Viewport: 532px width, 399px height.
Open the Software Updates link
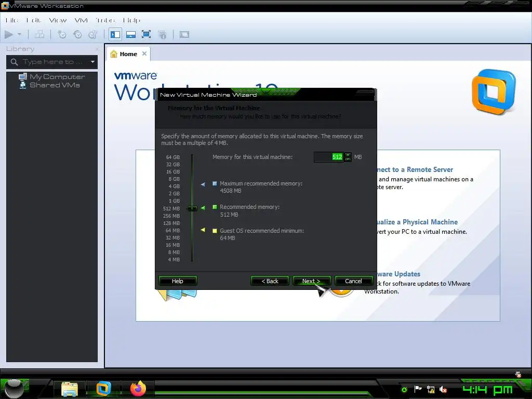click(x=398, y=274)
